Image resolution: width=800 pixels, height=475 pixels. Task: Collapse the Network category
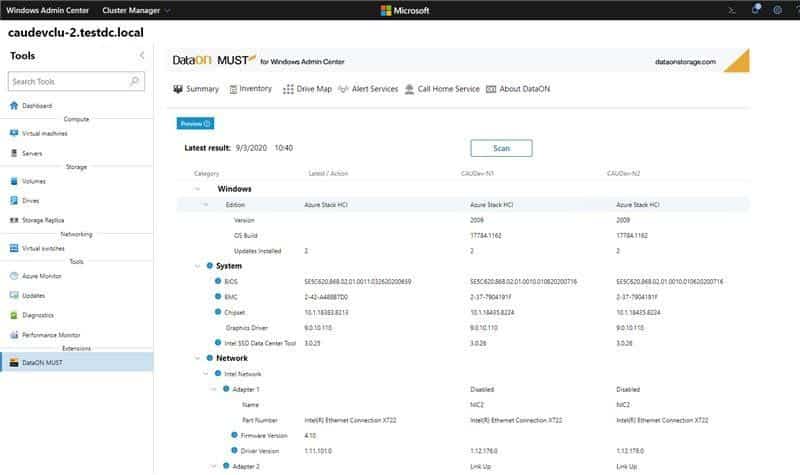197,358
